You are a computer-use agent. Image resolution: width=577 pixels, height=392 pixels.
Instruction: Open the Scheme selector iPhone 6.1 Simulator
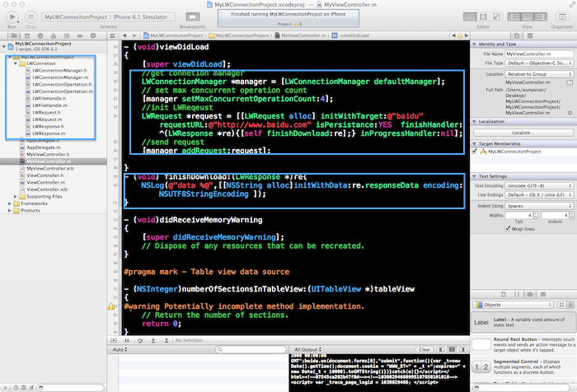tap(140, 17)
